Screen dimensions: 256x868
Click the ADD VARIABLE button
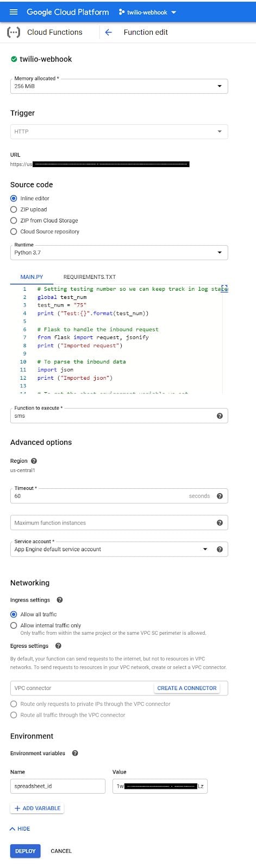[37, 808]
